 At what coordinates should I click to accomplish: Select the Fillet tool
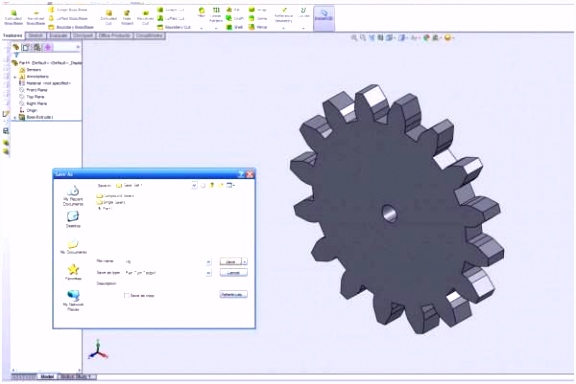pos(201,12)
